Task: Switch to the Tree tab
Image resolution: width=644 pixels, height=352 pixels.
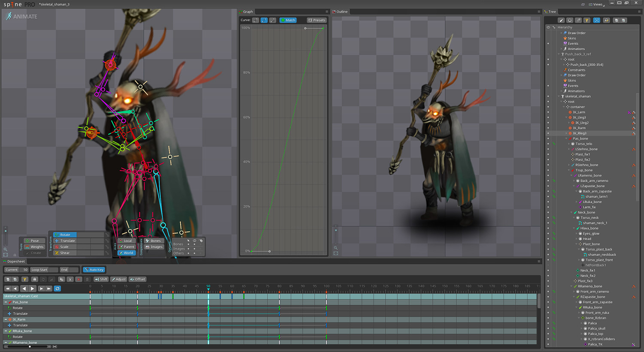Action: click(x=550, y=12)
